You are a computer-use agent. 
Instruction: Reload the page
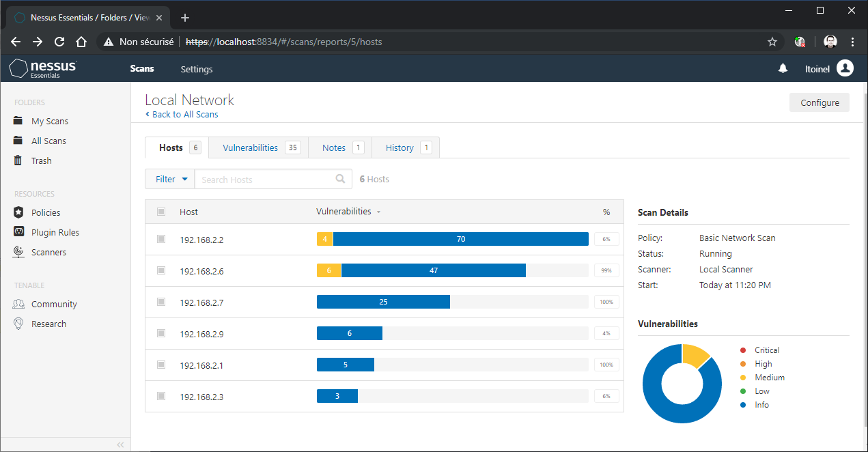pyautogui.click(x=59, y=42)
